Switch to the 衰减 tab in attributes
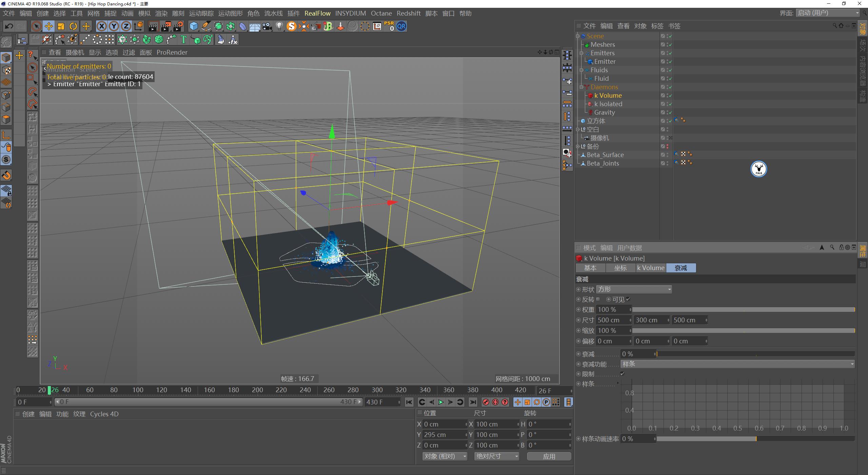The image size is (868, 475). pyautogui.click(x=680, y=268)
